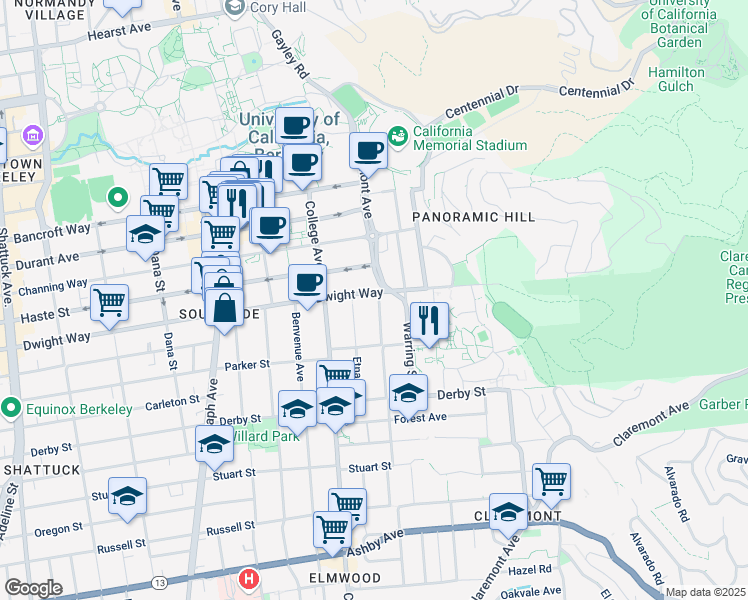748x600 pixels.
Task: Select the Oregon St street label
Action: point(59,529)
